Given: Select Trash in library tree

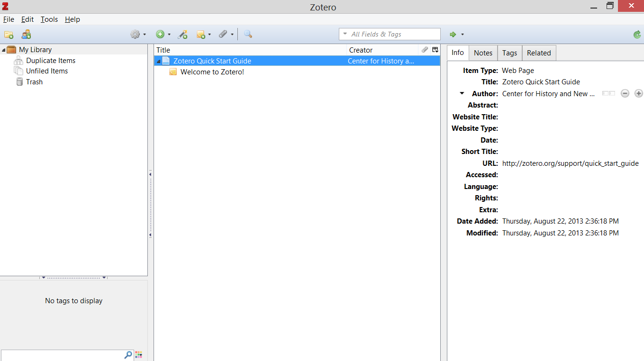Looking at the screenshot, I should [34, 82].
